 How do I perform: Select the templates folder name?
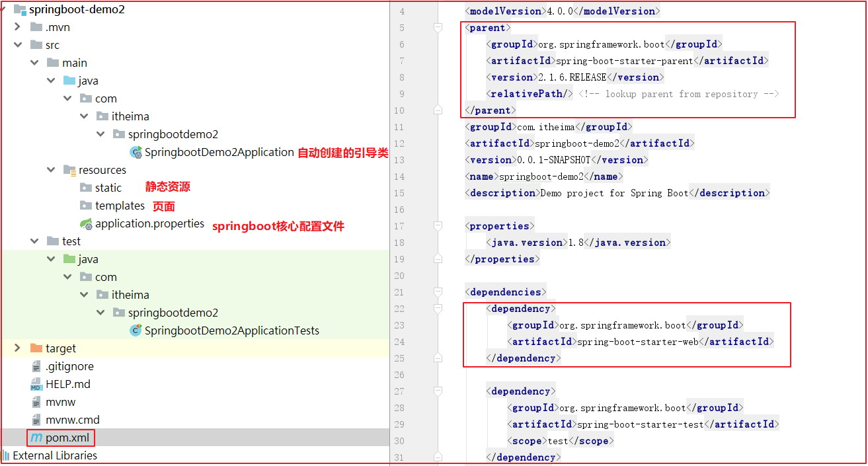click(120, 206)
